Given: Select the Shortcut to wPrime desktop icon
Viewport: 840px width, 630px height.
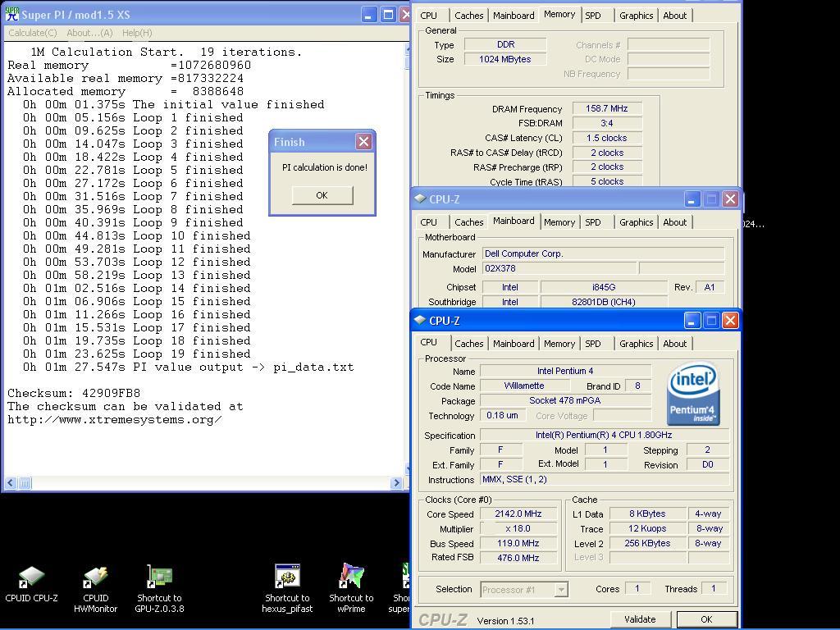Looking at the screenshot, I should tap(351, 589).
